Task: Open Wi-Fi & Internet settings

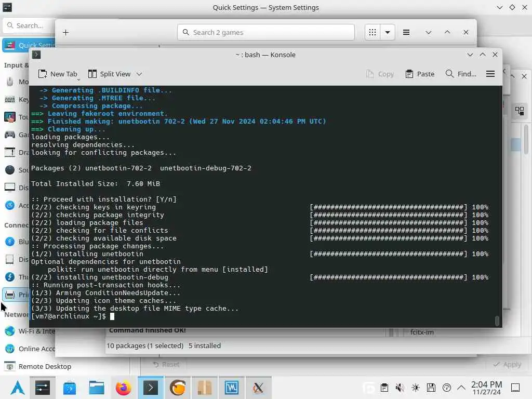Action: pyautogui.click(x=29, y=331)
